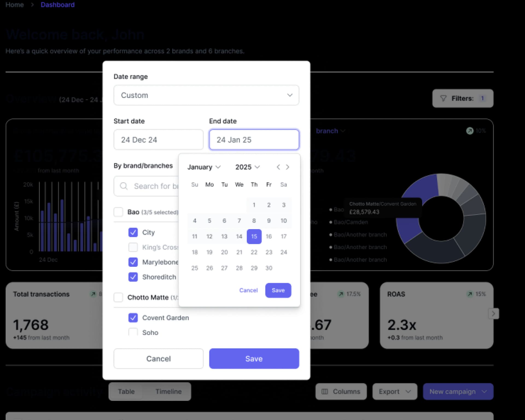Click the trend arrow icon next to 17.5%
Viewport: 525px width, 420px height.
click(341, 294)
